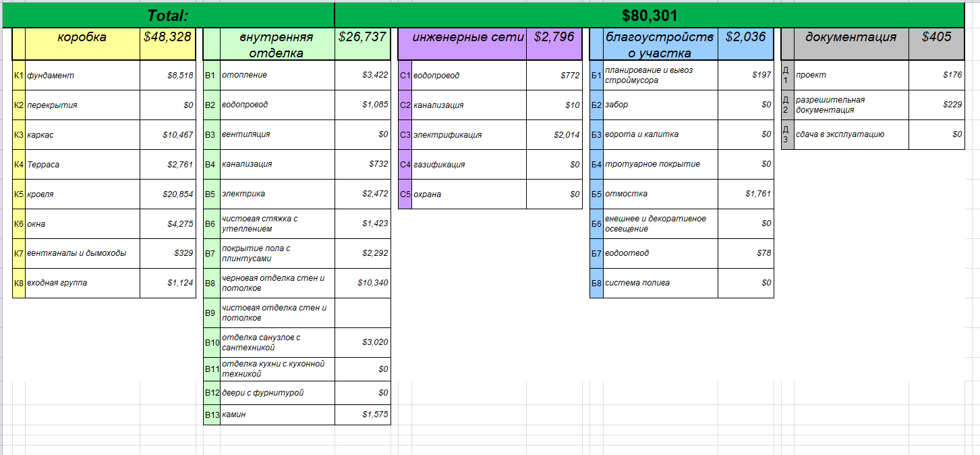Select the $10,467 value for каркас

[168, 135]
